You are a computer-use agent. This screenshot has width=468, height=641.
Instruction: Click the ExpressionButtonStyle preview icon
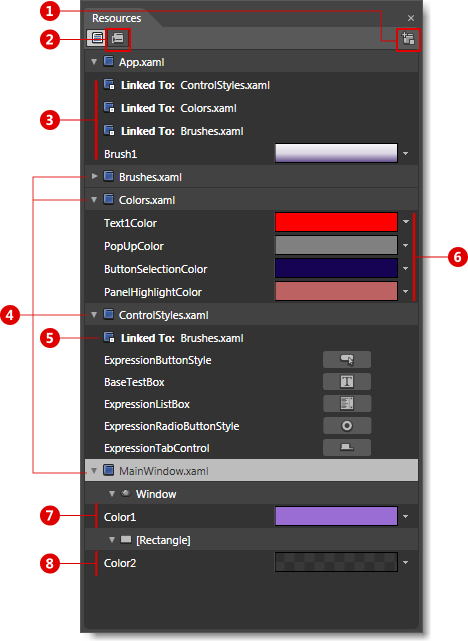[x=347, y=360]
